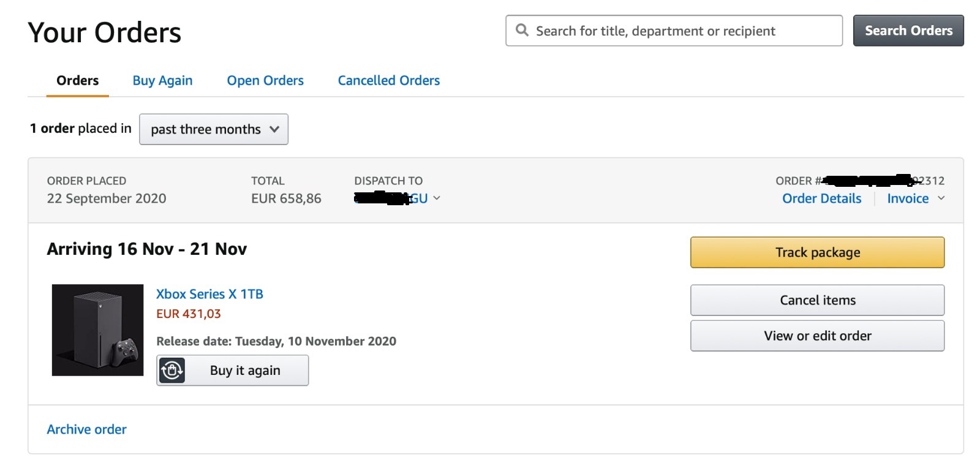
Task: Switch to the Open Orders tab
Action: click(265, 80)
